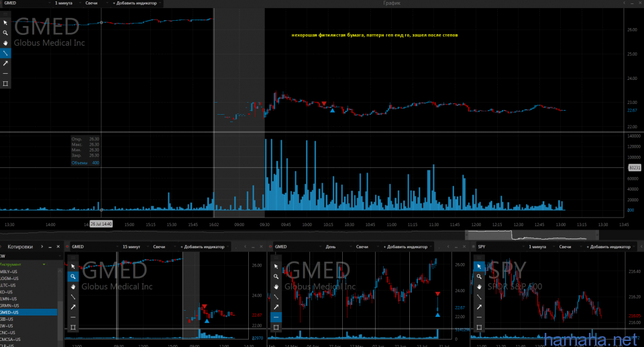Select KO-US in the quotes list

coord(29,292)
